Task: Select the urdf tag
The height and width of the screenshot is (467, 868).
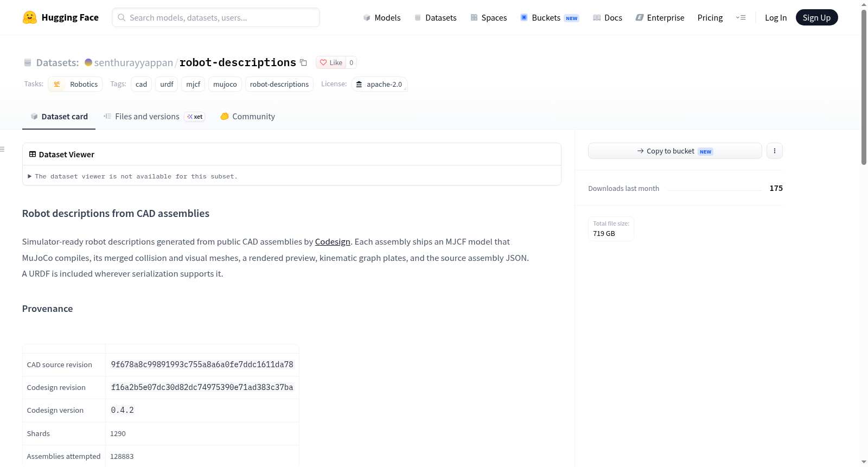Action: coord(167,84)
